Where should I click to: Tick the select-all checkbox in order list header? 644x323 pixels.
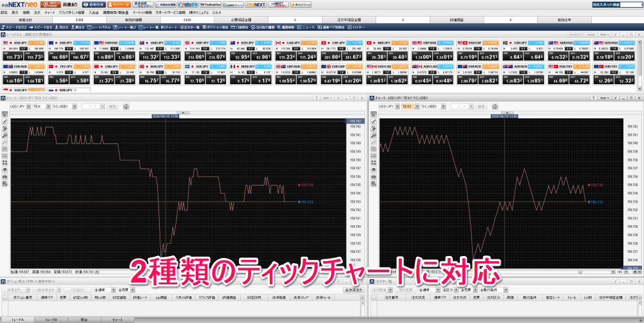click(x=374, y=297)
